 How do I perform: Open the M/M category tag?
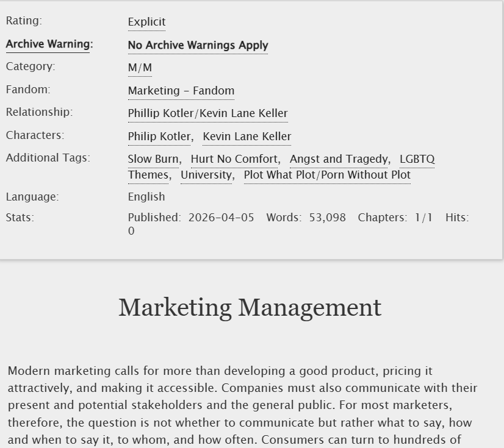(140, 68)
